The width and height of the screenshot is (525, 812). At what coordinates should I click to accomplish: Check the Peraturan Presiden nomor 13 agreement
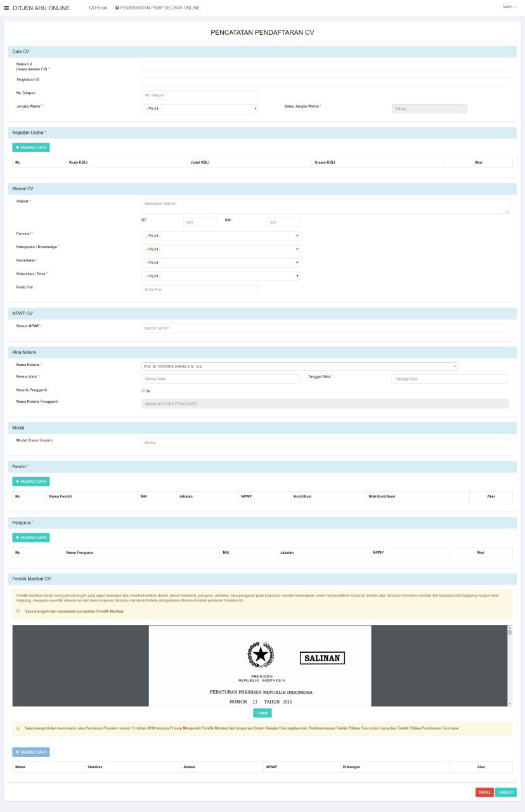pyautogui.click(x=18, y=728)
